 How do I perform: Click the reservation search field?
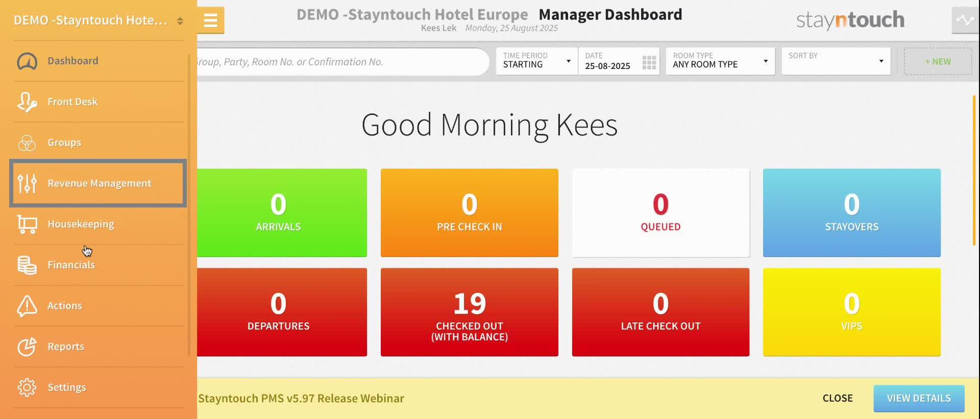[x=342, y=62]
